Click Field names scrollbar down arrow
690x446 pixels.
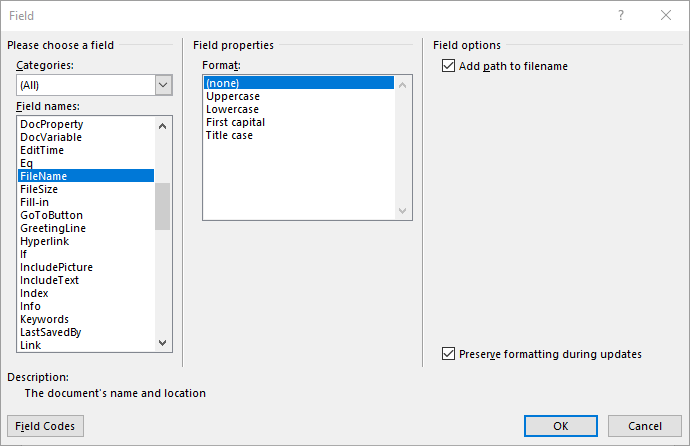(162, 343)
